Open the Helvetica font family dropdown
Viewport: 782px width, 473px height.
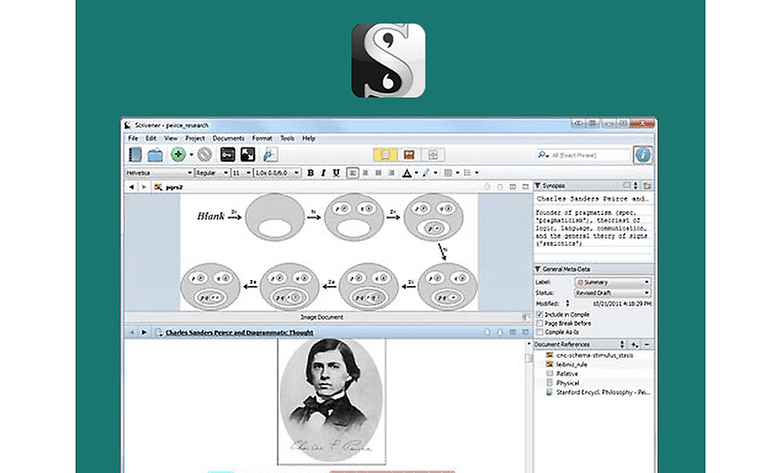159,173
